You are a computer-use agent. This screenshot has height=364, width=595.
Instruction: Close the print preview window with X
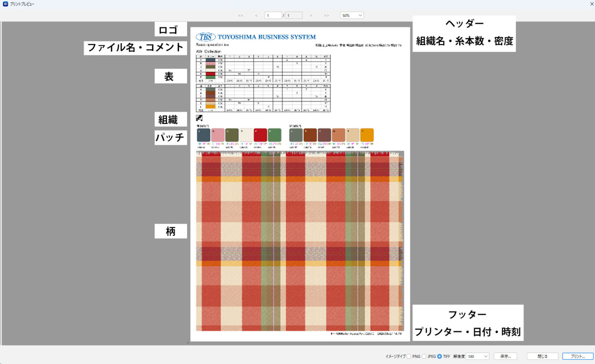(591, 4)
